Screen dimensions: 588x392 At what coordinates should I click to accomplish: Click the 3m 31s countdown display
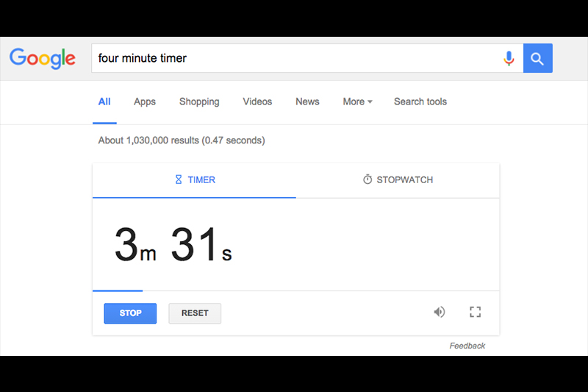coord(173,245)
